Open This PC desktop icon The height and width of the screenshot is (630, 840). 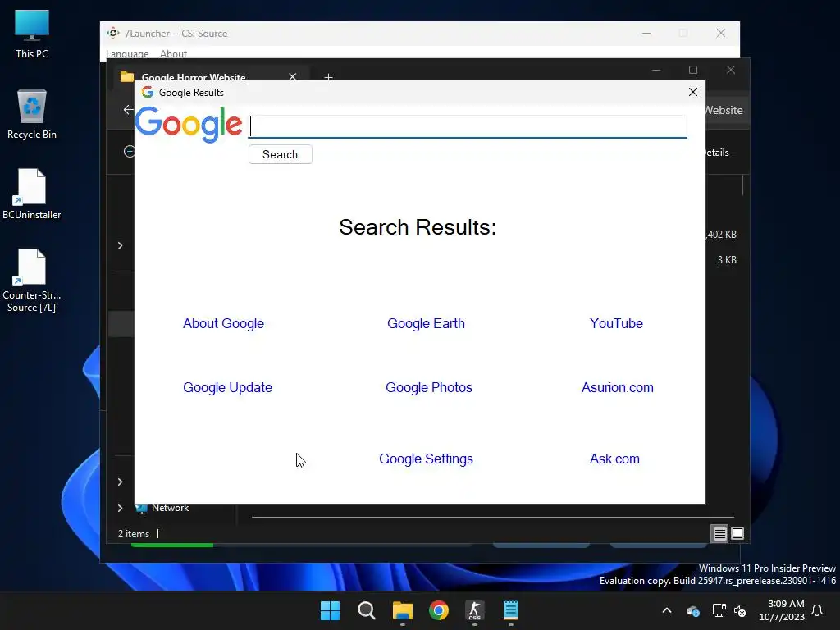32,34
